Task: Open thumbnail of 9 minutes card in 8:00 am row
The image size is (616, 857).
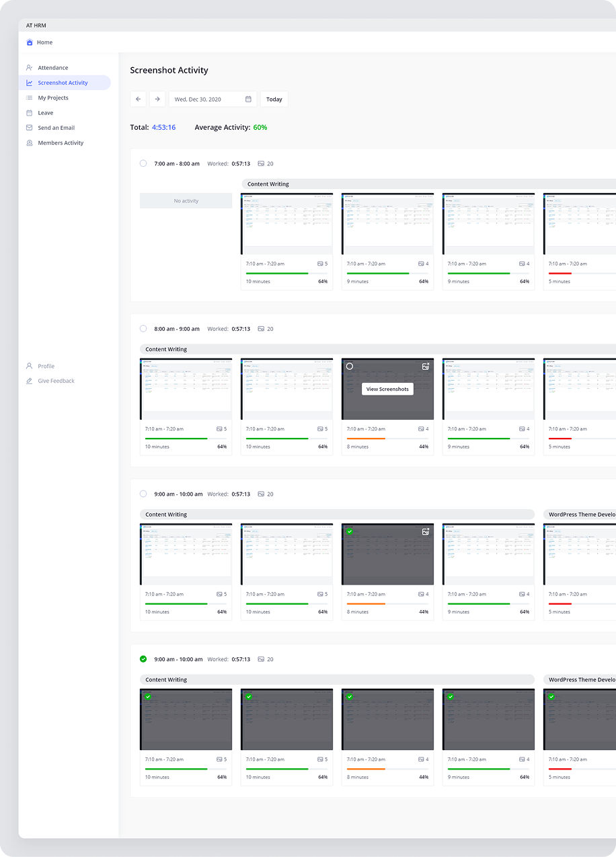Action: [488, 389]
